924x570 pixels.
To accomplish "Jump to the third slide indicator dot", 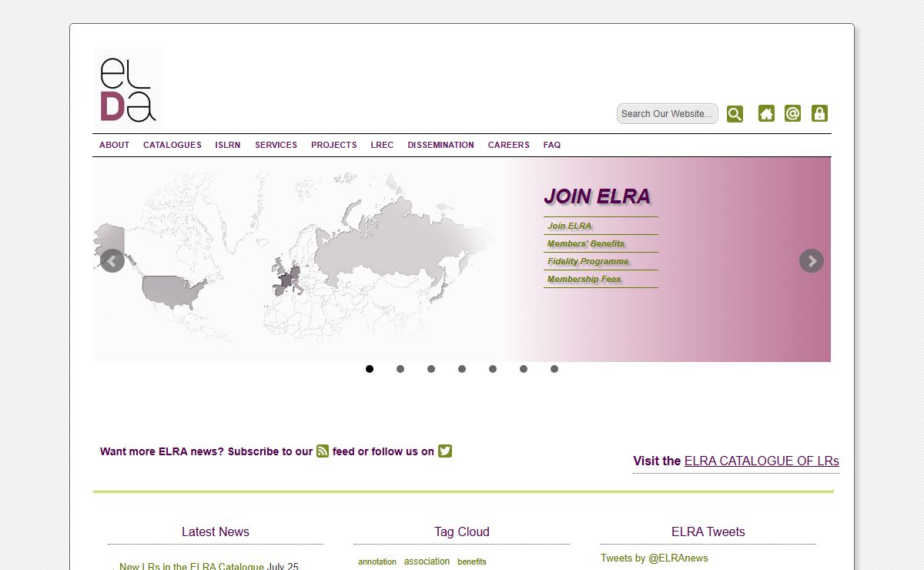I will pyautogui.click(x=431, y=369).
